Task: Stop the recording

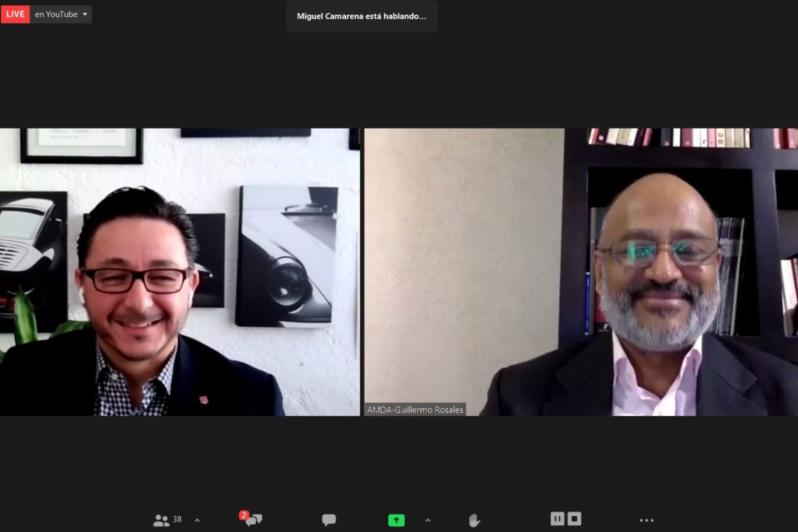Action: coord(574,519)
